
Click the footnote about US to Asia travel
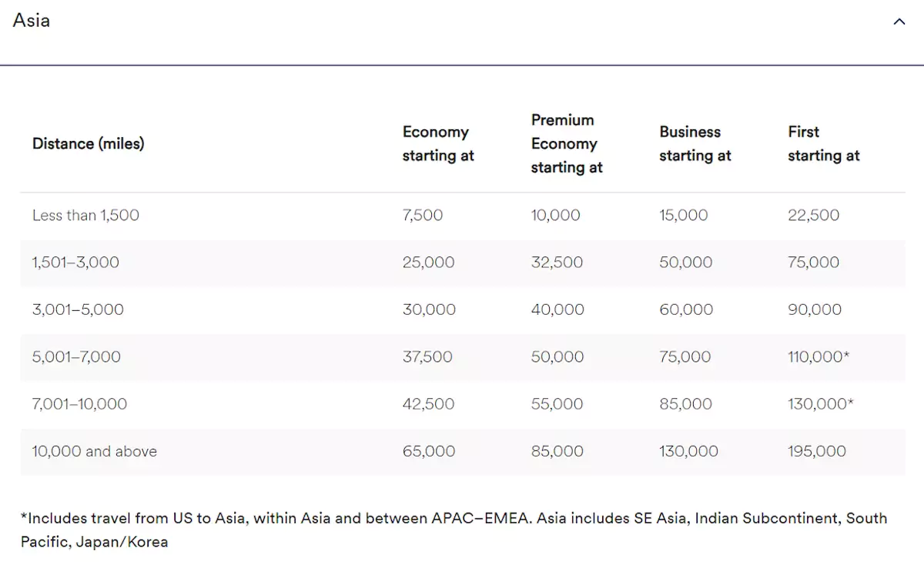coord(453,530)
